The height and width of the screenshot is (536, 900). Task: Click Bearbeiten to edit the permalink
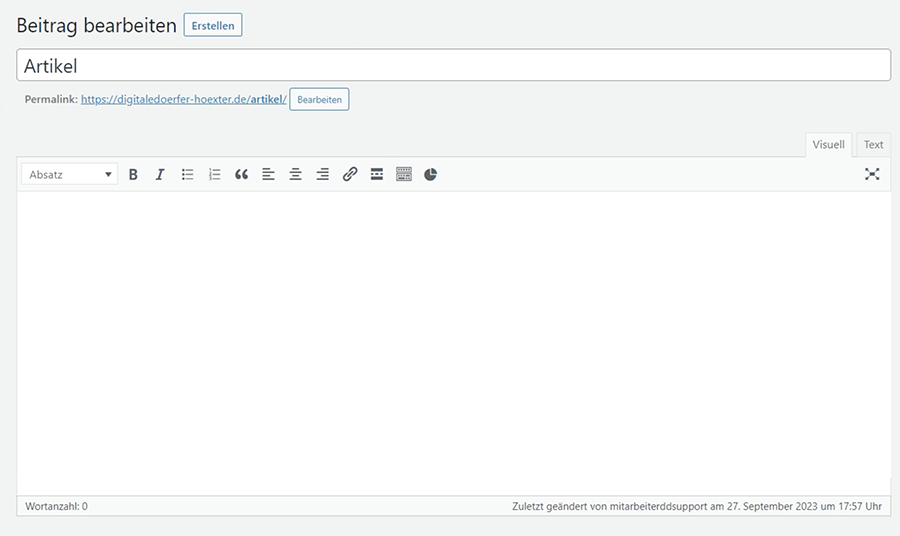click(319, 99)
